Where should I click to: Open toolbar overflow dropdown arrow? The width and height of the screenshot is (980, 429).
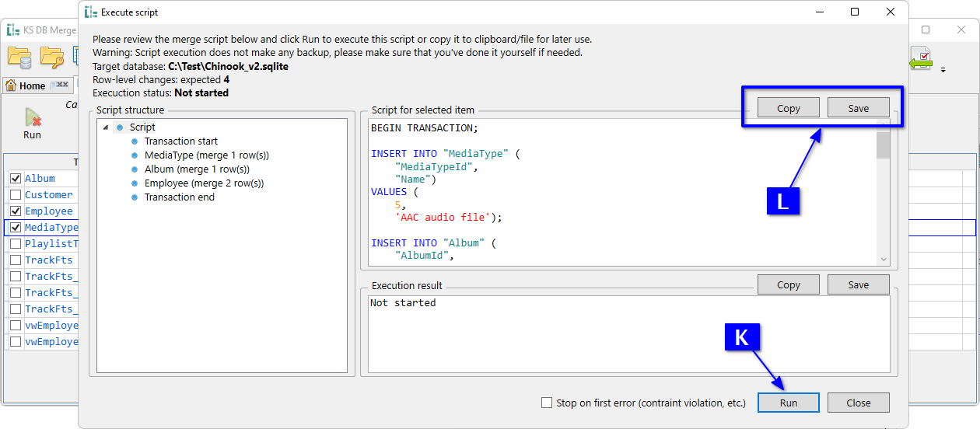943,70
